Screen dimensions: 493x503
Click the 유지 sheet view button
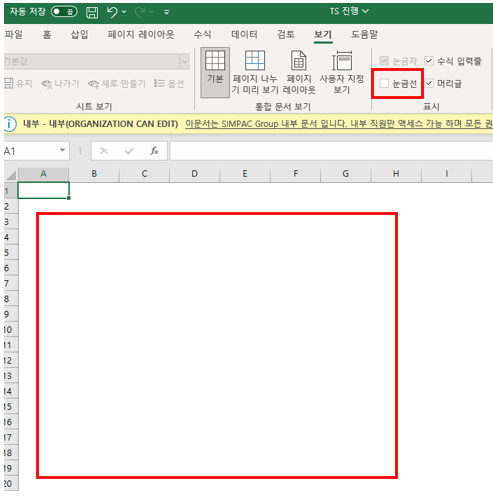[18, 84]
